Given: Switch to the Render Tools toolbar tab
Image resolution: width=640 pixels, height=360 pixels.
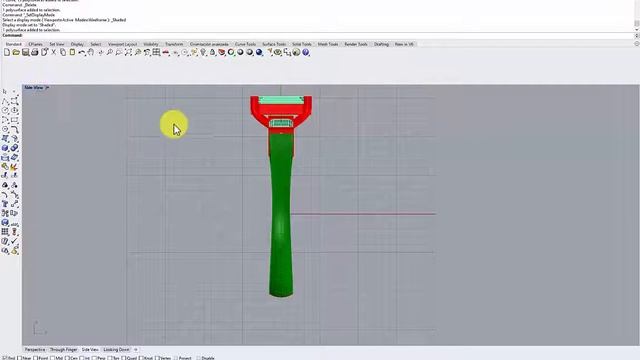Looking at the screenshot, I should click(x=356, y=44).
